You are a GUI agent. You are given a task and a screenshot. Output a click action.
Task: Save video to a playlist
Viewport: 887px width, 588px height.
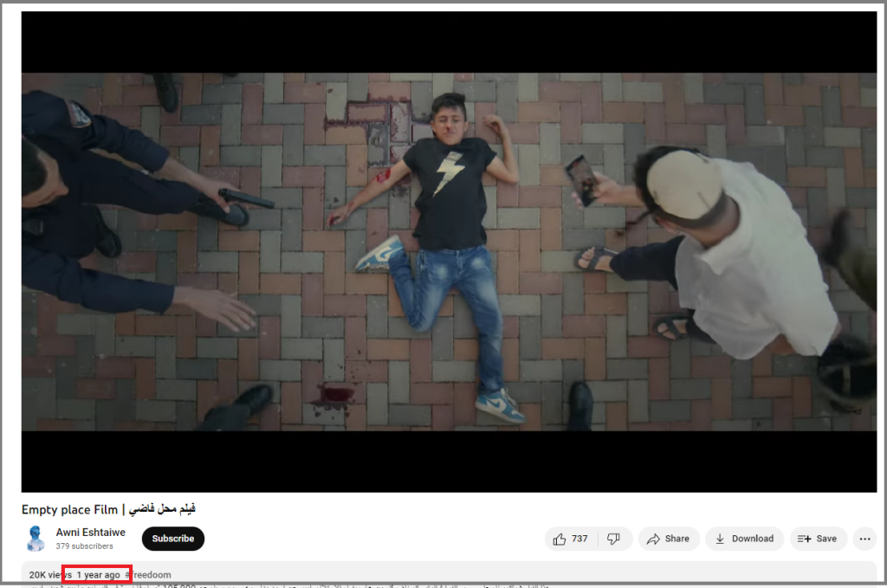click(x=818, y=539)
